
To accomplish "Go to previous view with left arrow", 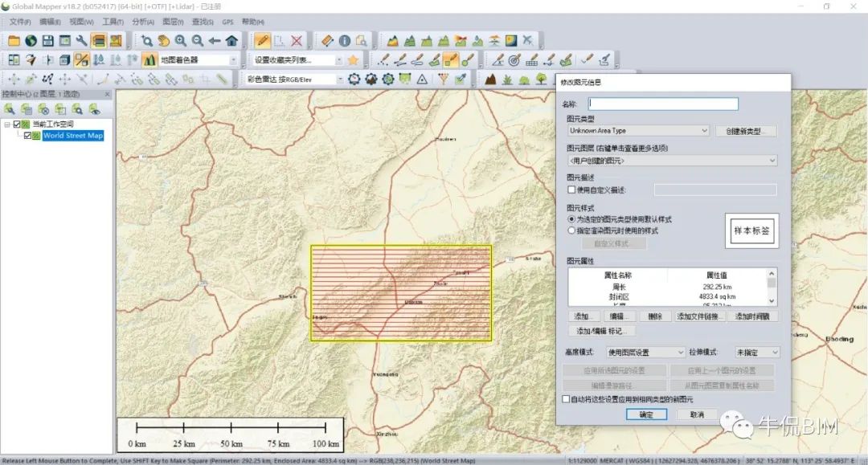I will pyautogui.click(x=215, y=40).
